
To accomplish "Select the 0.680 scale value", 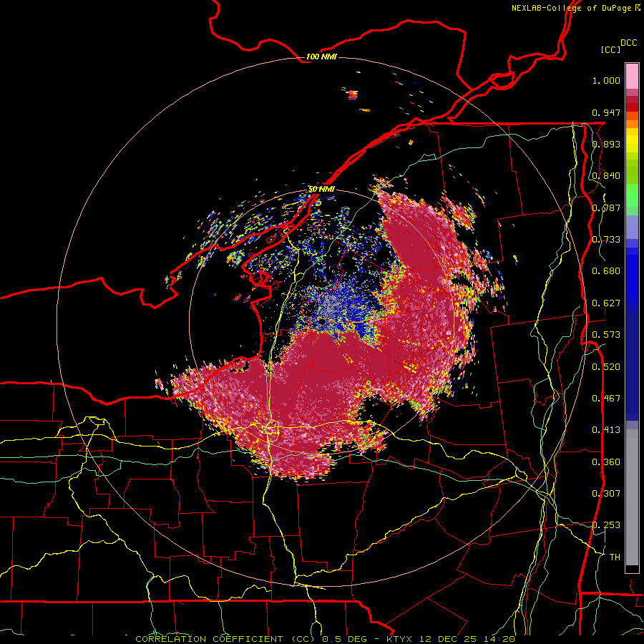I will pos(606,271).
